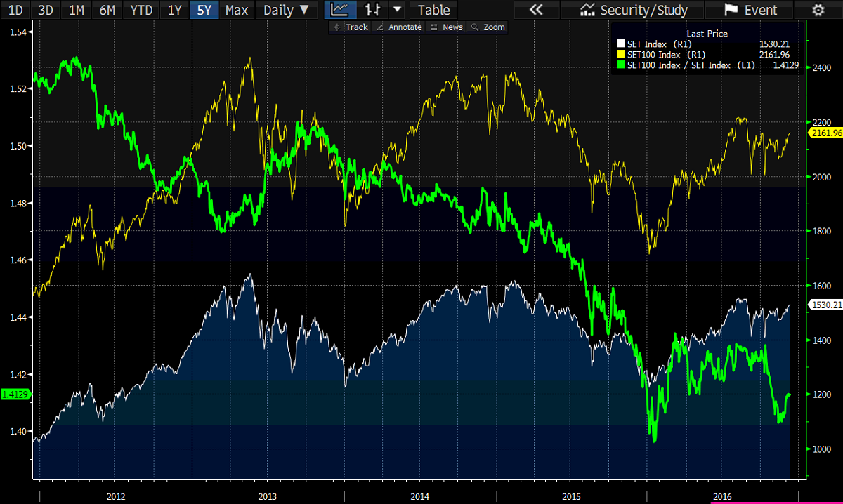Select the candlestick chart type icon
Viewport: 843px width, 504px height.
(372, 10)
